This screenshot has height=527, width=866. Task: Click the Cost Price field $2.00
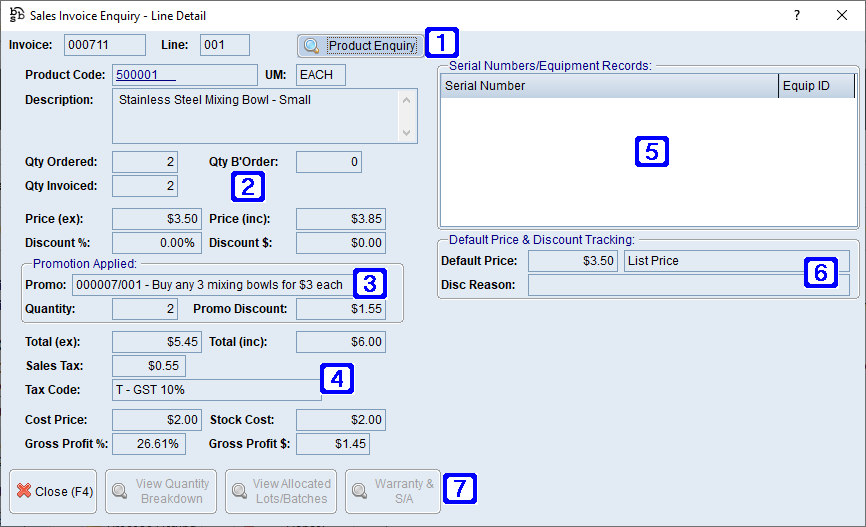click(x=157, y=420)
